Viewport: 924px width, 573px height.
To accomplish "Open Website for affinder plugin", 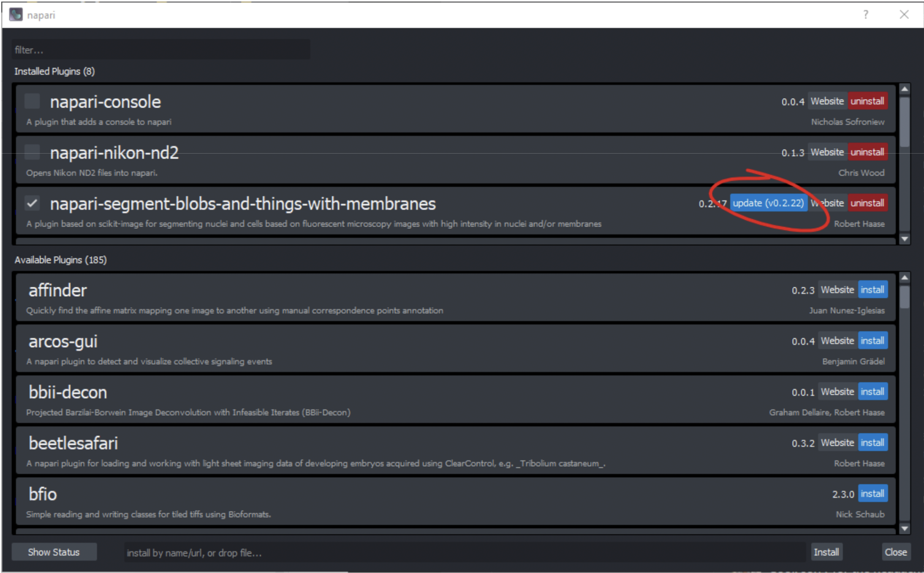I will pos(837,290).
